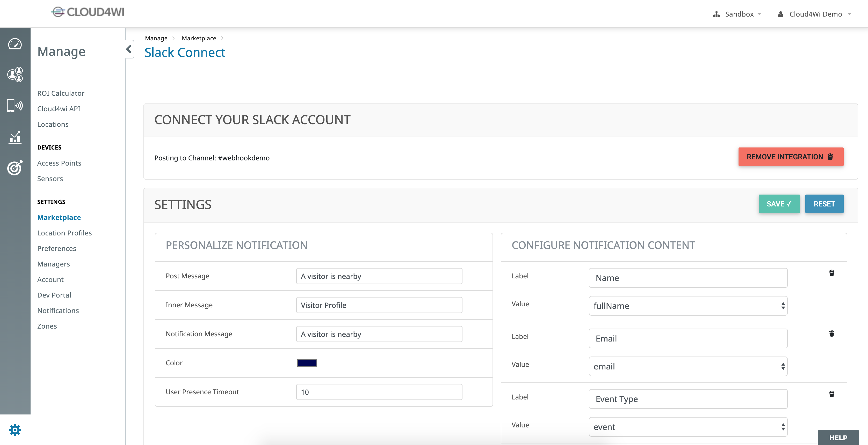Open the notification Color swatch picker
The height and width of the screenshot is (445, 868).
tap(307, 363)
